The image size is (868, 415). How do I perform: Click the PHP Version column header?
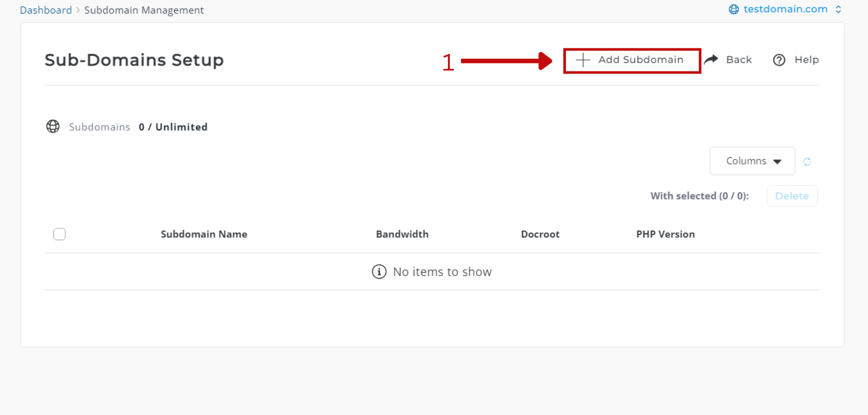pos(665,234)
